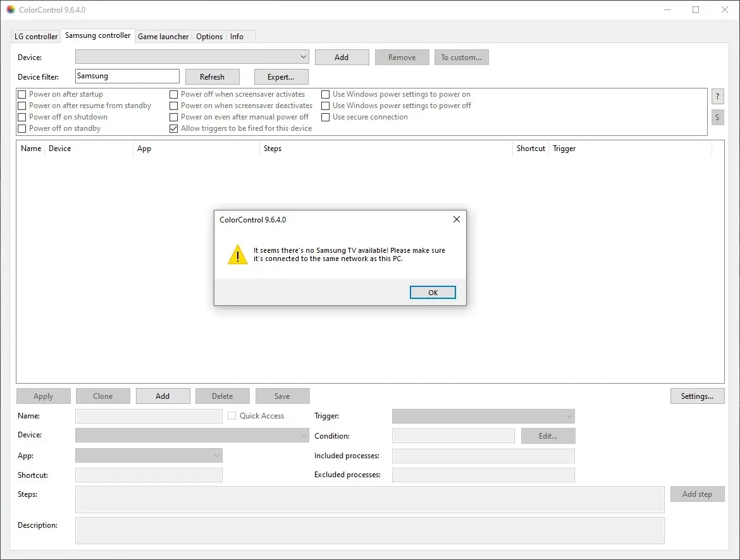Click the To custom... button
This screenshot has width=740, height=560.
click(x=461, y=57)
